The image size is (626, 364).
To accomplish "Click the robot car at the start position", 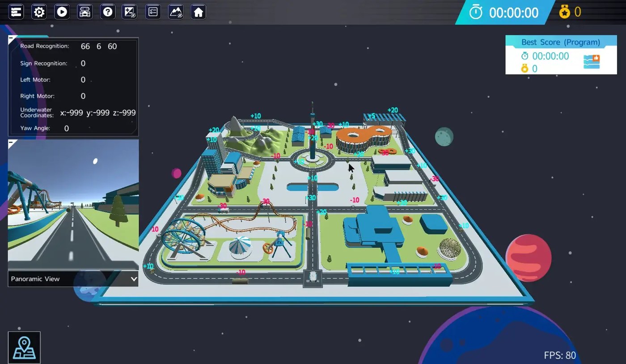I will pyautogui.click(x=313, y=277).
